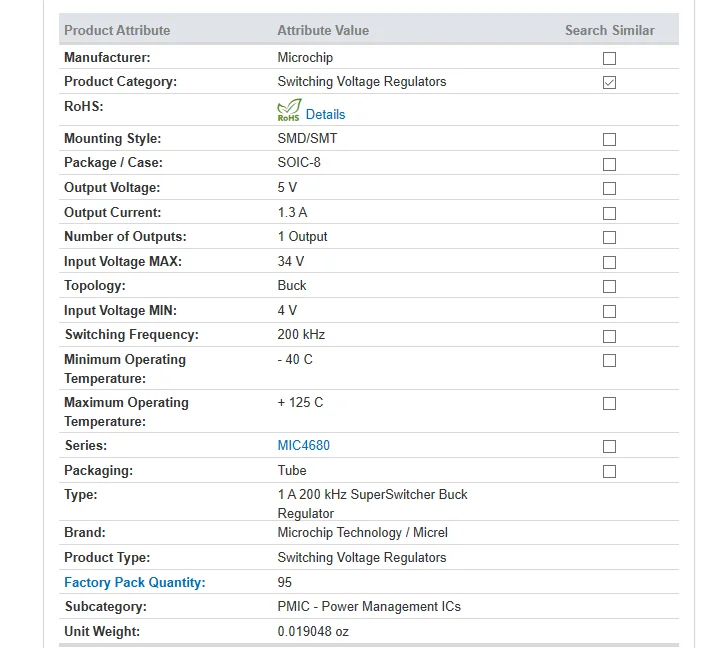
Task: Click the Type: label
Action: click(x=81, y=495)
